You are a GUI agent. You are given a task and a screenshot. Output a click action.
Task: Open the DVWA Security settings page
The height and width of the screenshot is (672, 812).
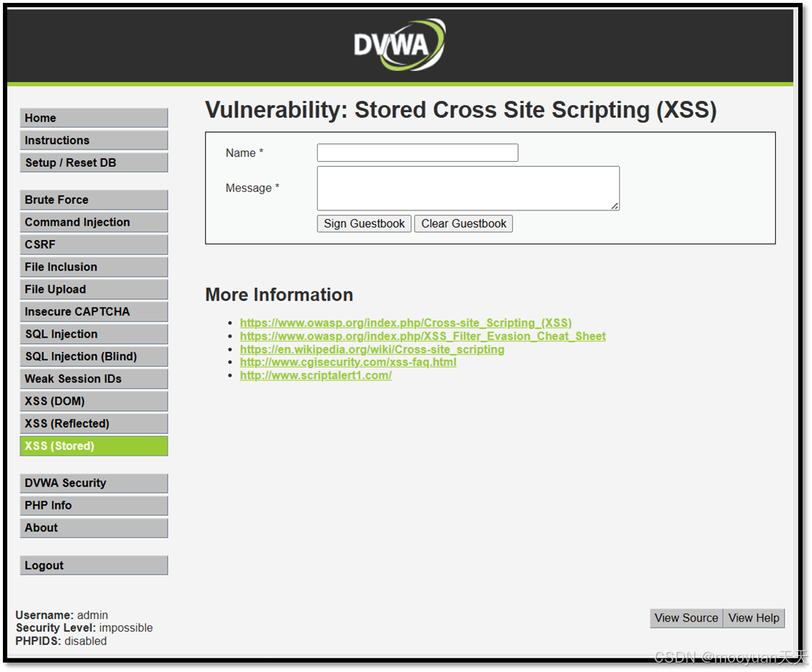tap(94, 483)
